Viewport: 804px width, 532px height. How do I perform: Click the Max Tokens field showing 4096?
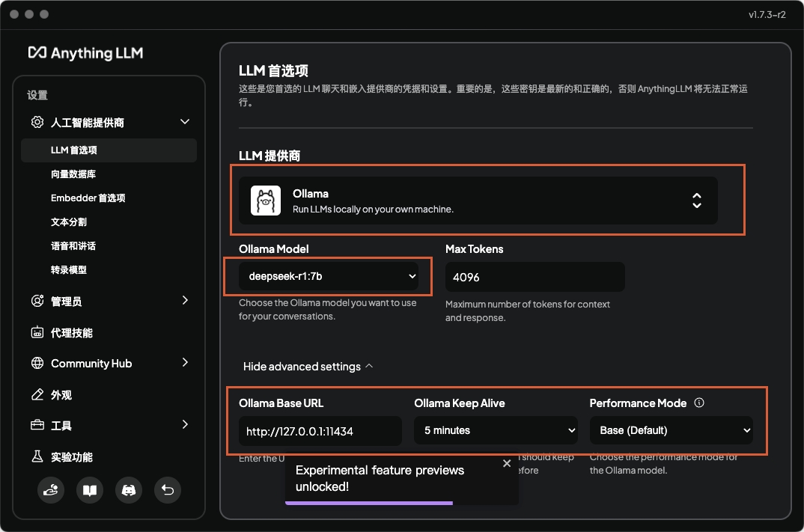tap(535, 277)
